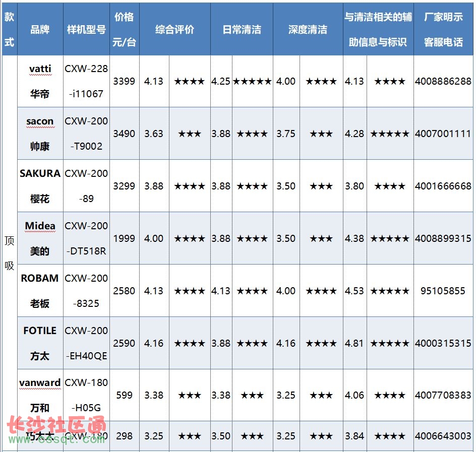Click phone number 400889931 5
Screen dimensions: 476x452
pyautogui.click(x=443, y=238)
